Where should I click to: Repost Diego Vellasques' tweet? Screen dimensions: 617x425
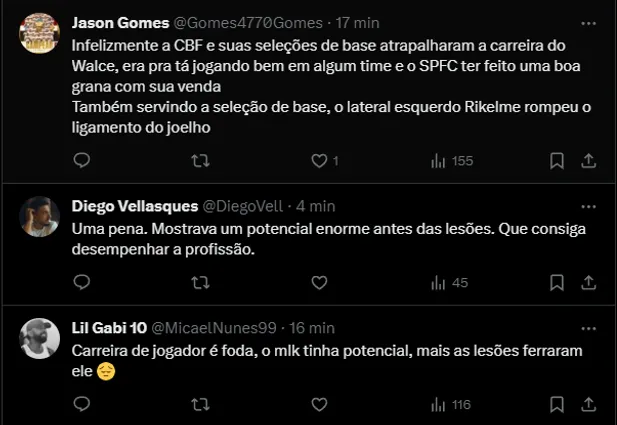[x=200, y=283]
